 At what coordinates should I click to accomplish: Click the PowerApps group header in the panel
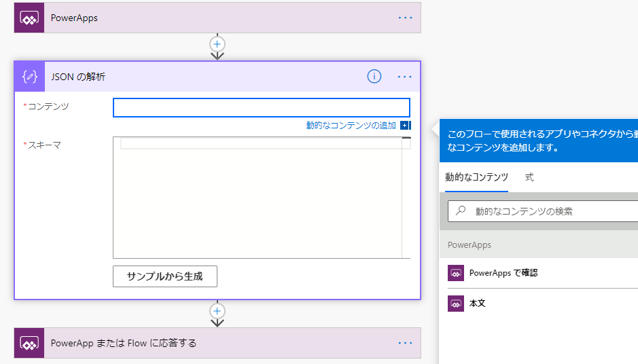pyautogui.click(x=539, y=245)
